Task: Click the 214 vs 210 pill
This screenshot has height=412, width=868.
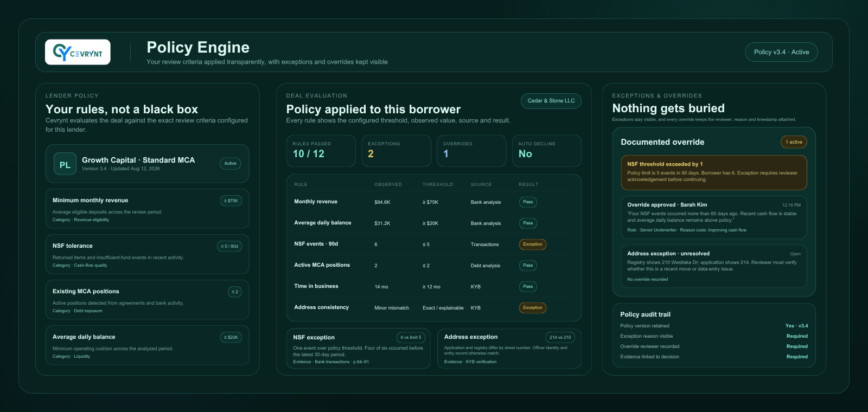Action: coord(560,337)
